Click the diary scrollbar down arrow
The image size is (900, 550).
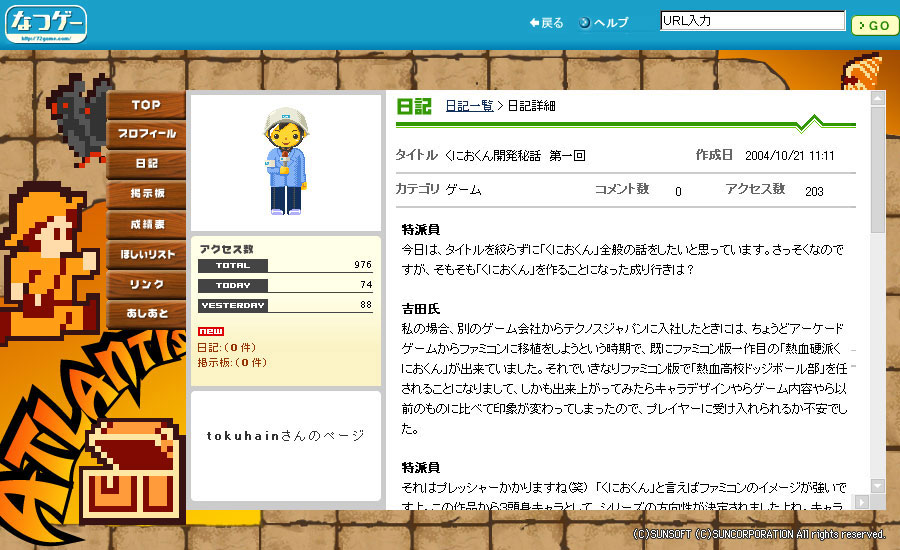pos(877,485)
